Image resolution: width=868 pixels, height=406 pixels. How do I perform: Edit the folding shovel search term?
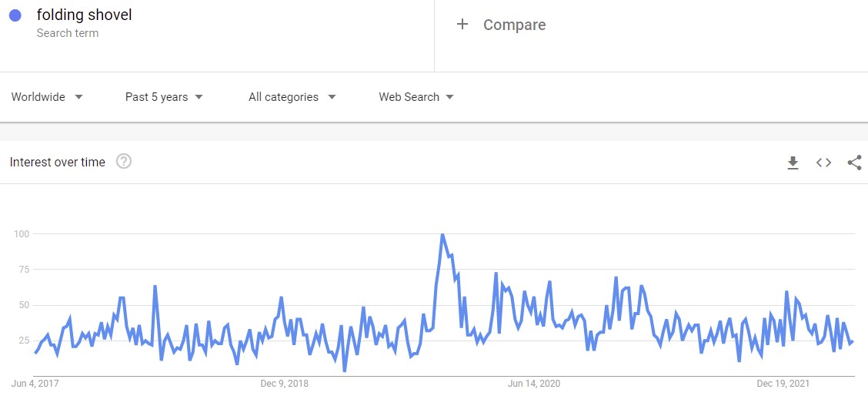[x=84, y=15]
